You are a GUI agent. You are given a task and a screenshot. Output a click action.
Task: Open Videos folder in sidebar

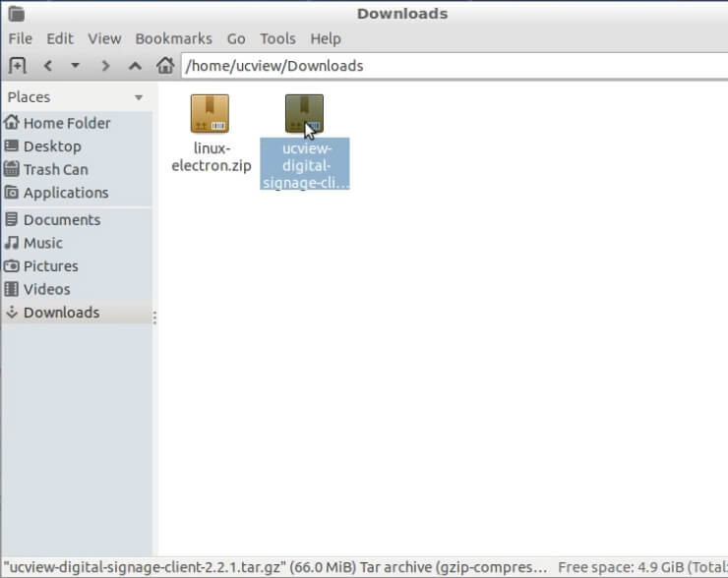pos(77,289)
